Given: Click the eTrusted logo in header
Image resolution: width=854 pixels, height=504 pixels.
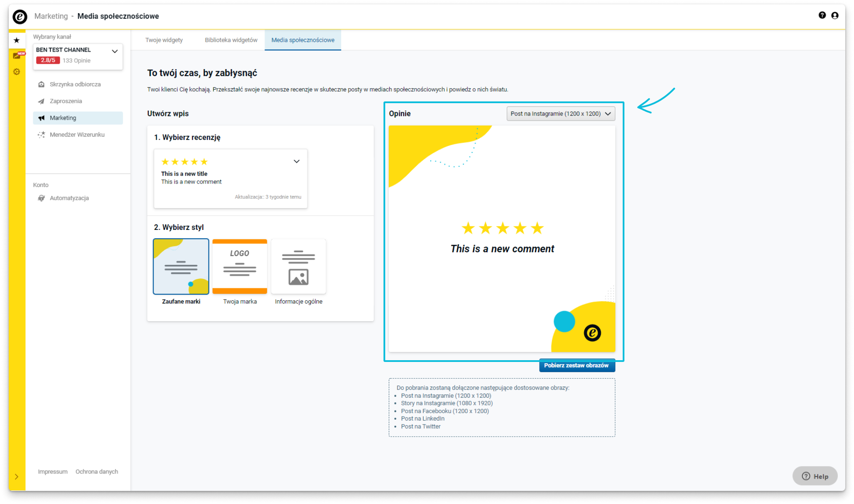Looking at the screenshot, I should pos(20,17).
